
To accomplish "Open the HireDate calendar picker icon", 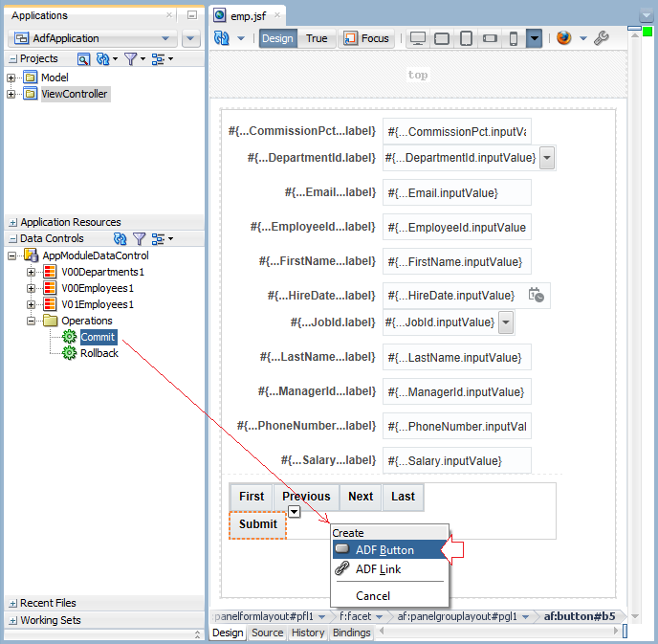I will [536, 295].
